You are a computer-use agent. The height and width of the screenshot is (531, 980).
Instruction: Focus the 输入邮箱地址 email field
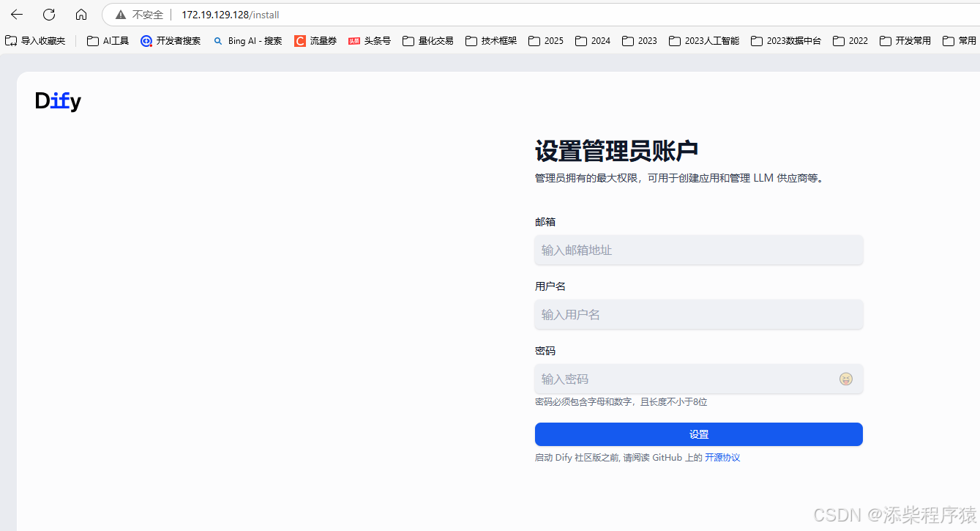pos(699,250)
